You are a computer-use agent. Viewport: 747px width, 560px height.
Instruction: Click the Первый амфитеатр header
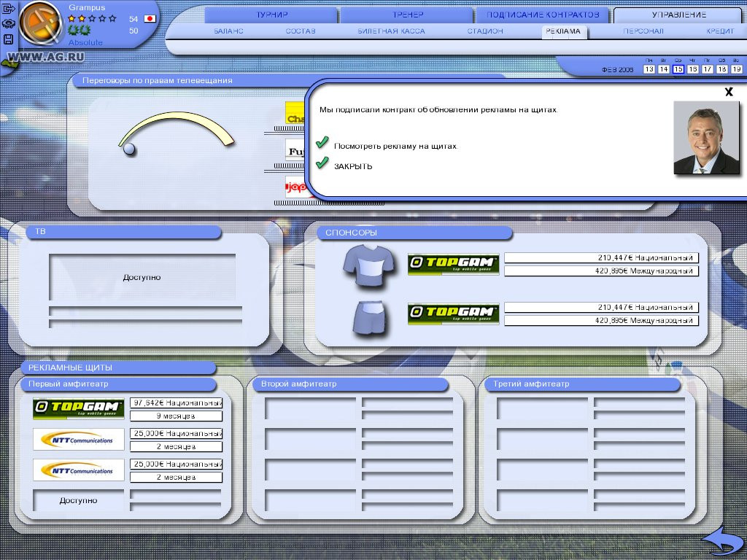click(x=118, y=384)
